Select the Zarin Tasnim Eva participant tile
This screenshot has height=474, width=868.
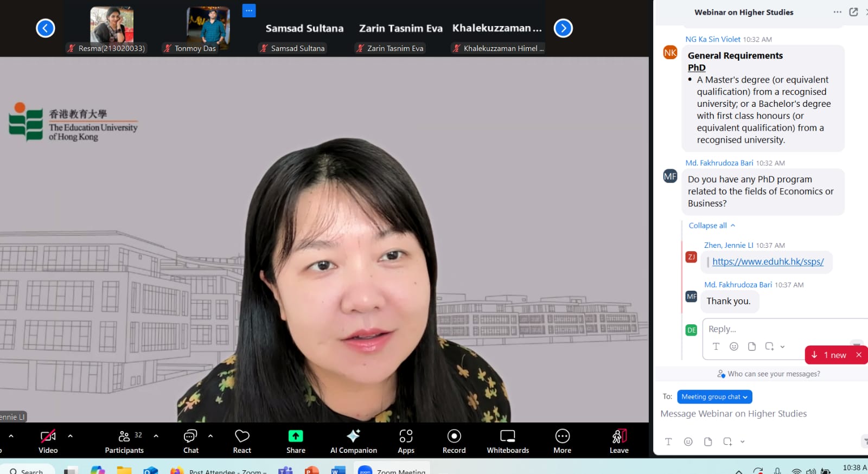401,29
